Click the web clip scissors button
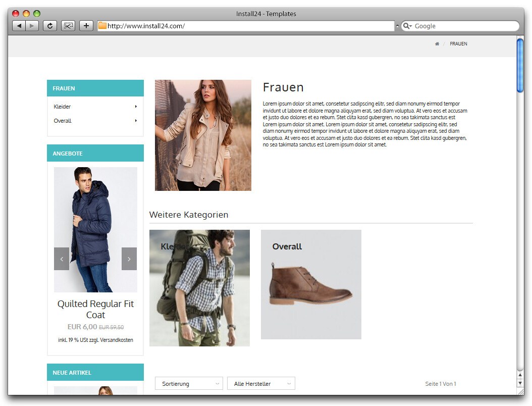532x406 pixels. click(68, 26)
